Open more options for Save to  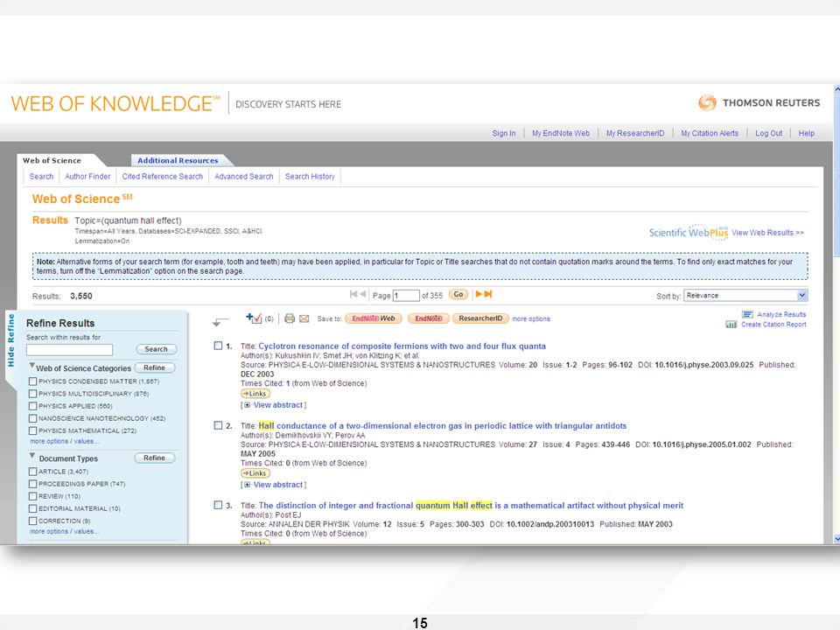coord(531,318)
